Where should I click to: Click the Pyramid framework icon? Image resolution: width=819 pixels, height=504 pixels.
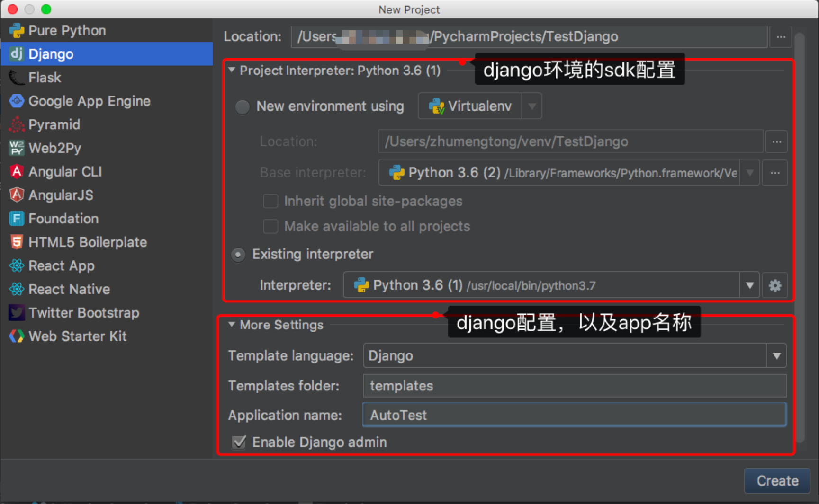coord(17,124)
